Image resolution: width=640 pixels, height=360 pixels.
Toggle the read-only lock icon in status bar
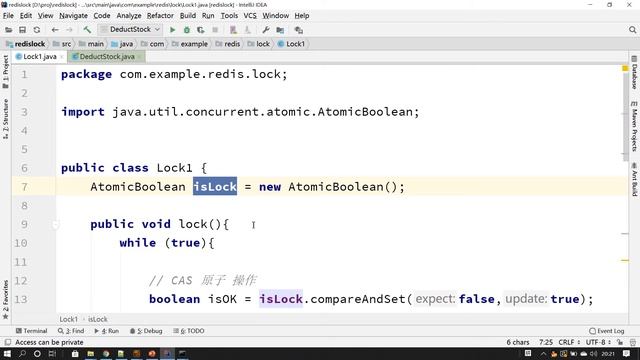point(620,342)
